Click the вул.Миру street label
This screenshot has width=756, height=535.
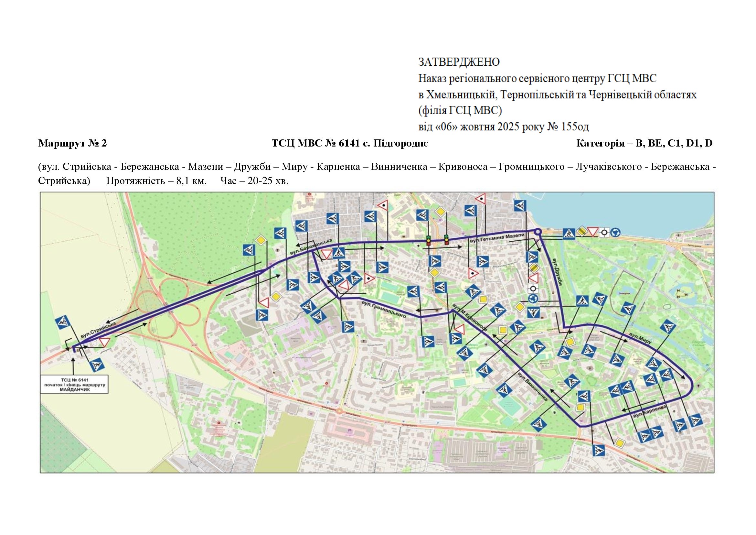point(640,339)
